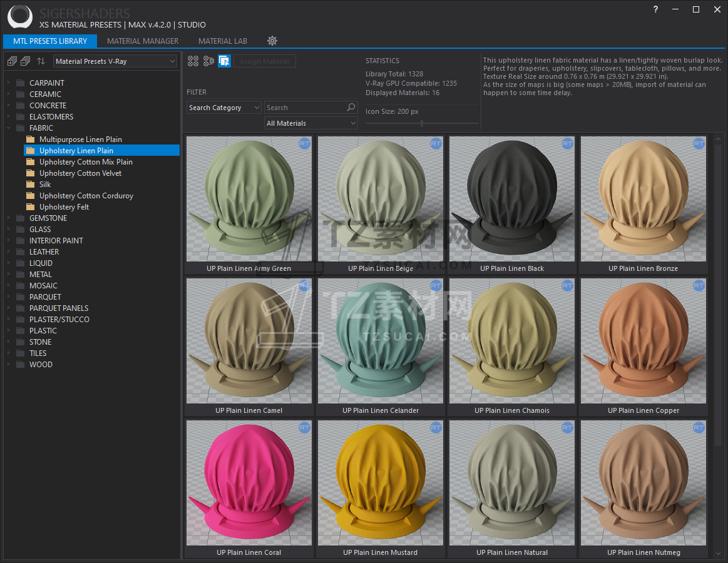
Task: Expand the LEATHER category tree arrow
Action: click(9, 252)
